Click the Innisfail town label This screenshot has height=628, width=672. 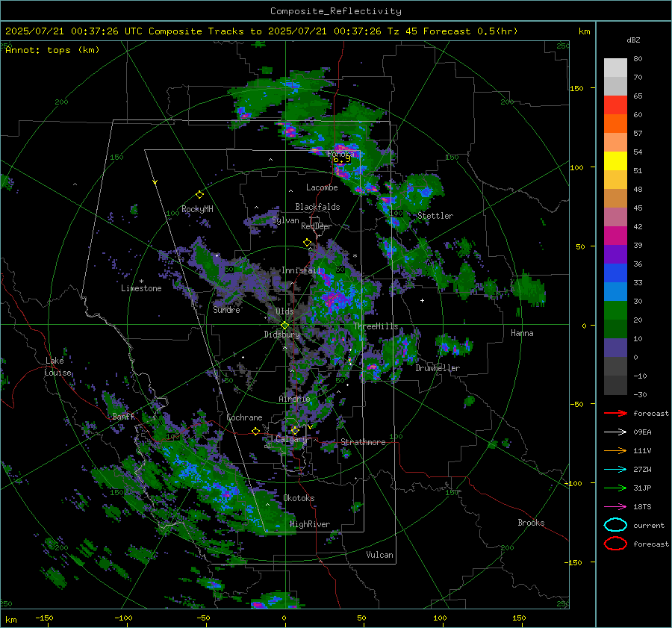point(301,270)
